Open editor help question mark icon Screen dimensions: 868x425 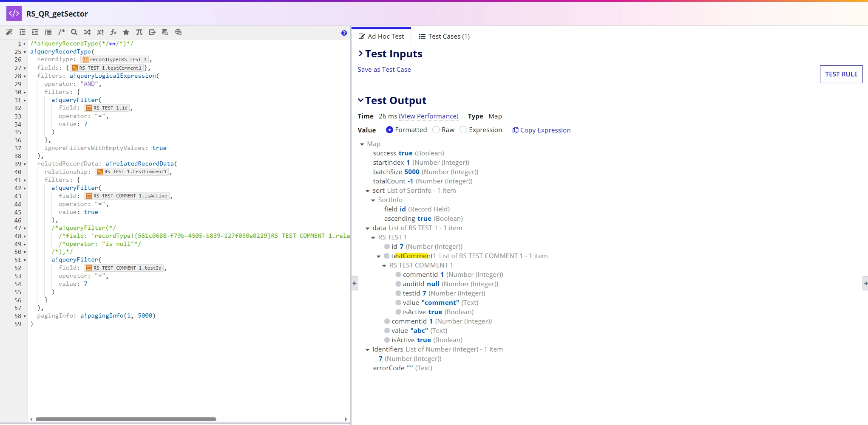point(344,33)
